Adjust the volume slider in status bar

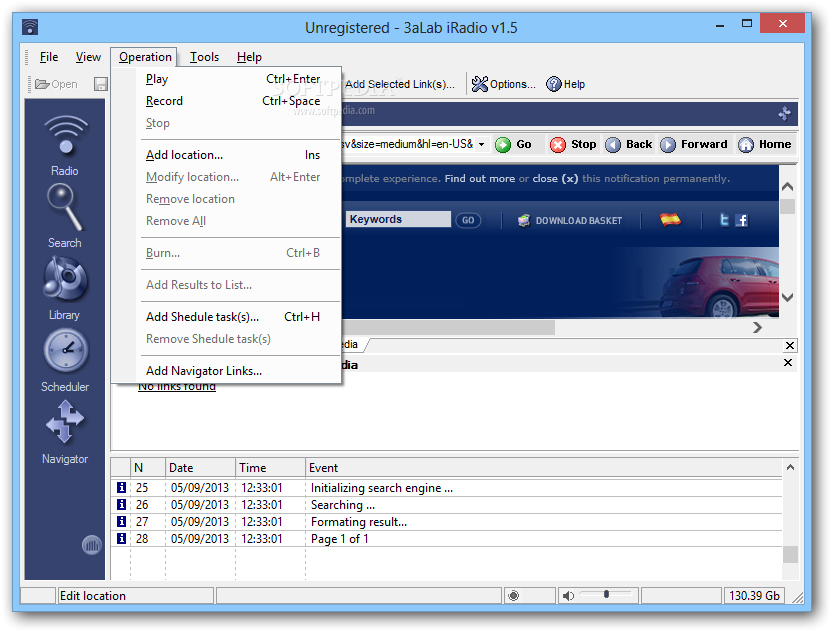click(605, 594)
